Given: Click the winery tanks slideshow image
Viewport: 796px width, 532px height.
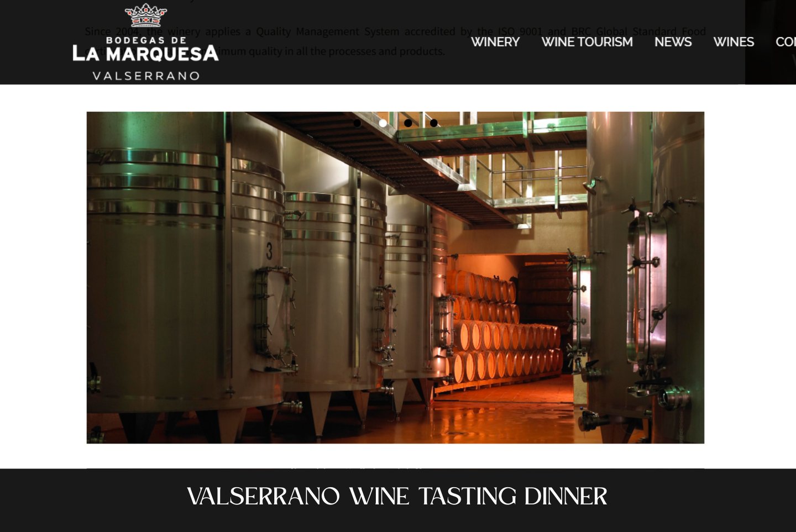Looking at the screenshot, I should pos(395,277).
